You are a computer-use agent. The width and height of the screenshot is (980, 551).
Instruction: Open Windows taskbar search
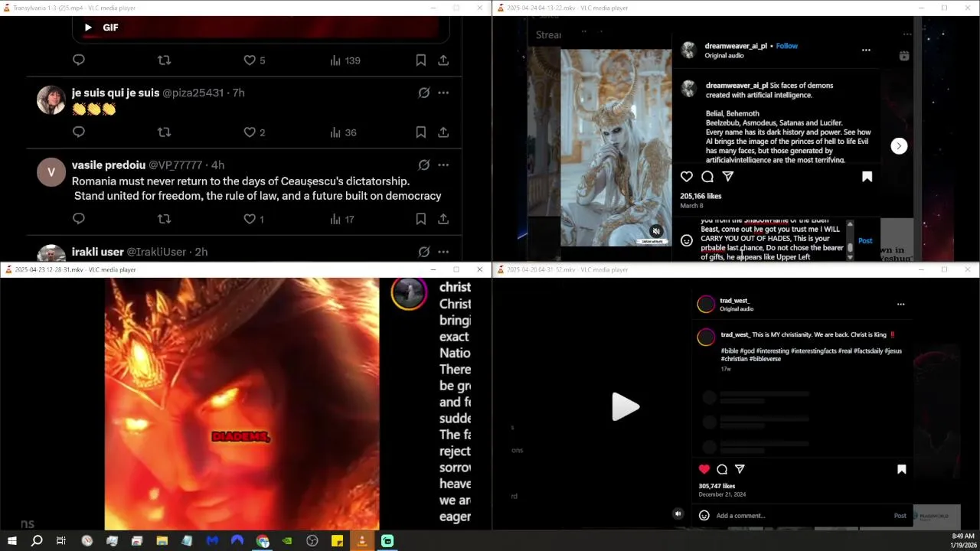pos(36,541)
